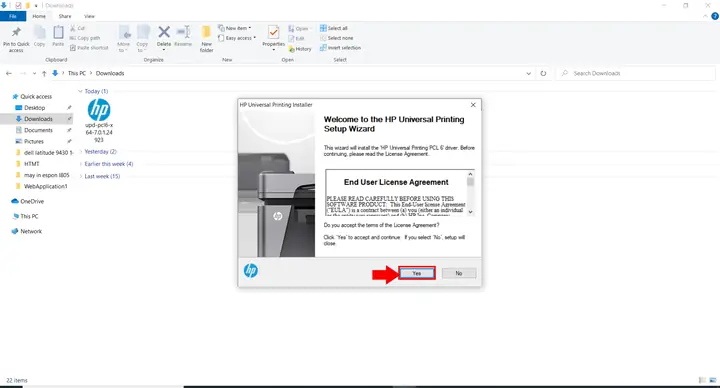Open the Copy to dropdown
Viewport: 720px width, 388px height.
[x=142, y=39]
